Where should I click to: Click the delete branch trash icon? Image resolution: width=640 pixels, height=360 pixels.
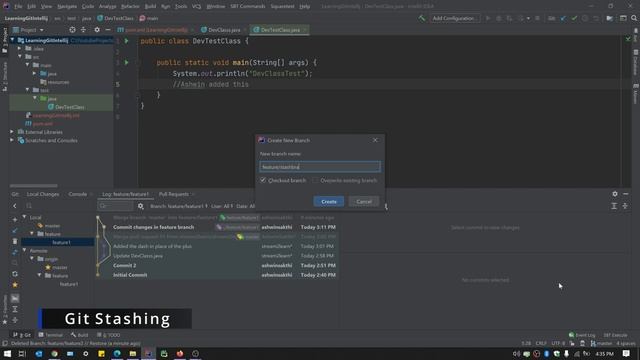coord(15,241)
